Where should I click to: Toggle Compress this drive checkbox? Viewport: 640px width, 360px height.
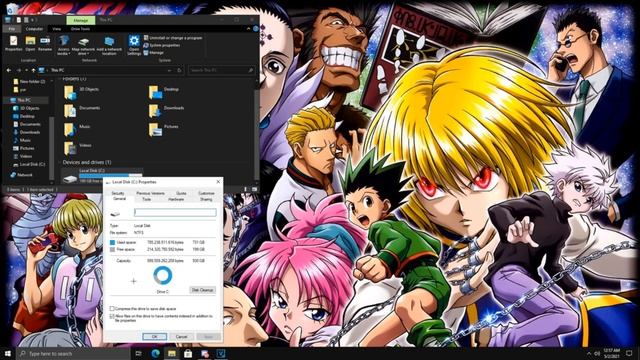coord(112,309)
